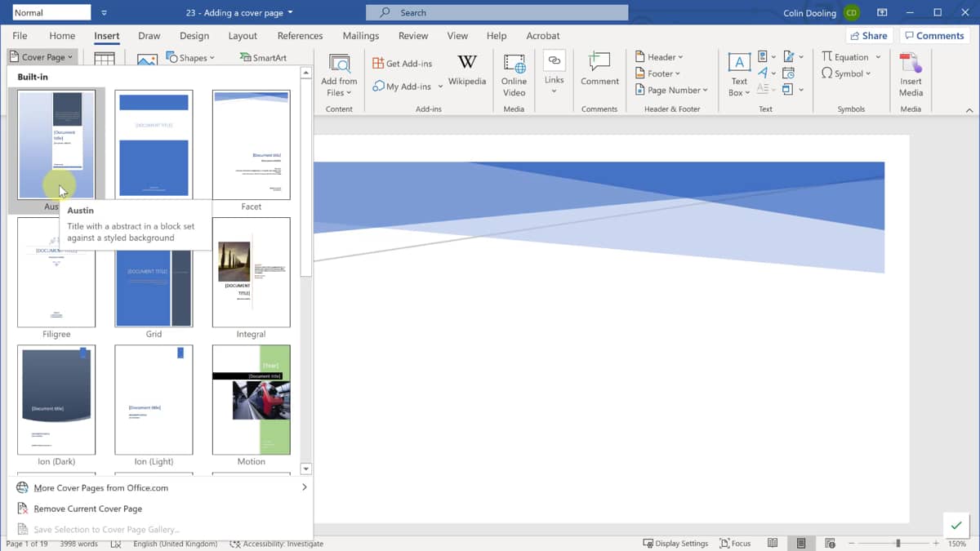The image size is (980, 551).
Task: Click the Share button
Action: pos(868,36)
